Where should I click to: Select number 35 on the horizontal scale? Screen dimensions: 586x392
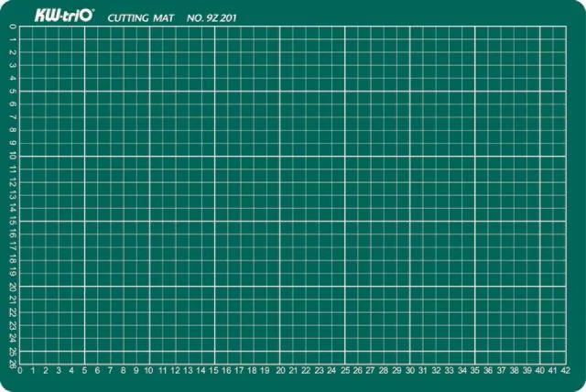pyautogui.click(x=474, y=370)
